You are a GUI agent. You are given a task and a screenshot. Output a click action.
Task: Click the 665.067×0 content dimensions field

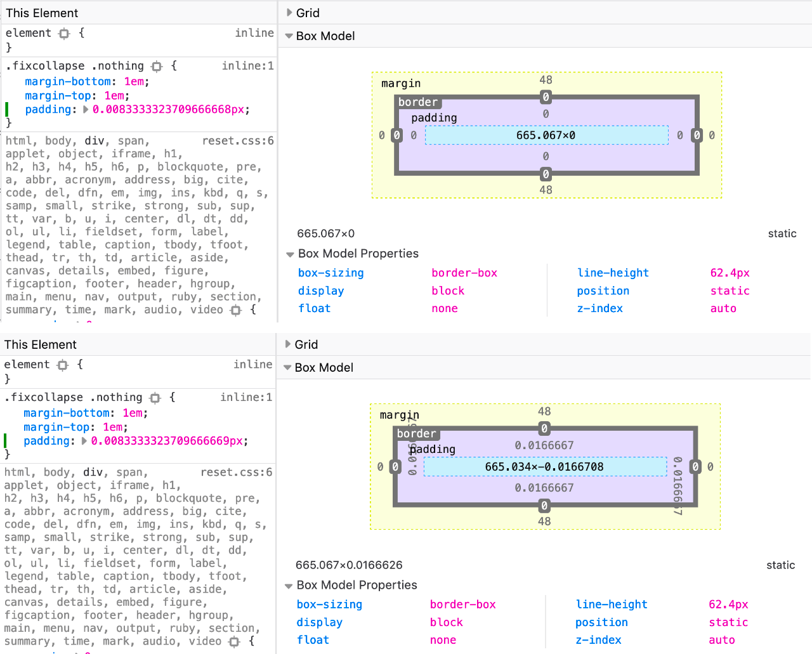[546, 134]
